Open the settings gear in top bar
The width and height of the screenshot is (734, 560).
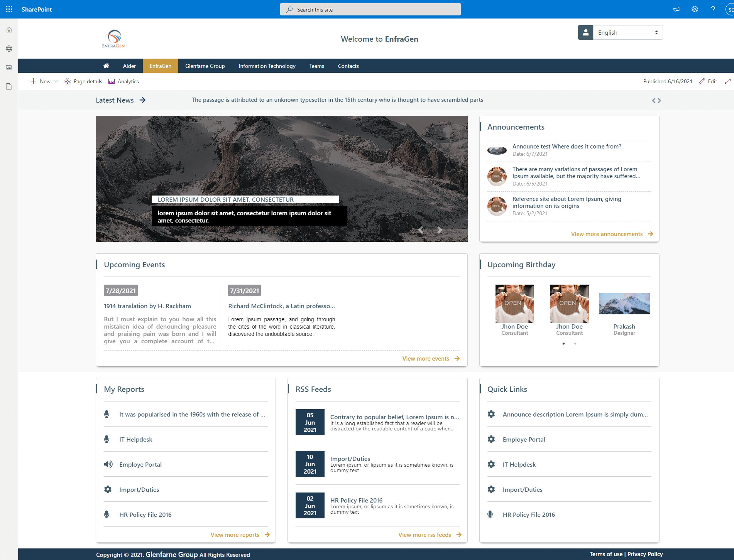pos(695,9)
